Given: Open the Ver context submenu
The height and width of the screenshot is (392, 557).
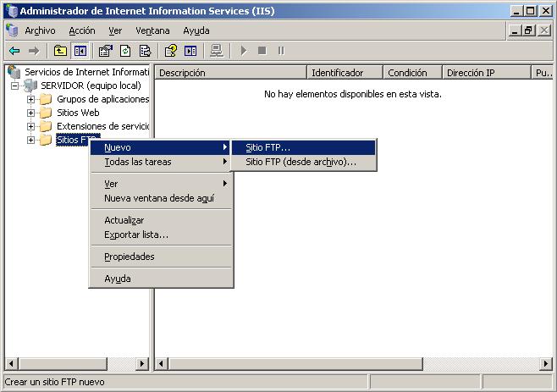Looking at the screenshot, I should point(161,184).
